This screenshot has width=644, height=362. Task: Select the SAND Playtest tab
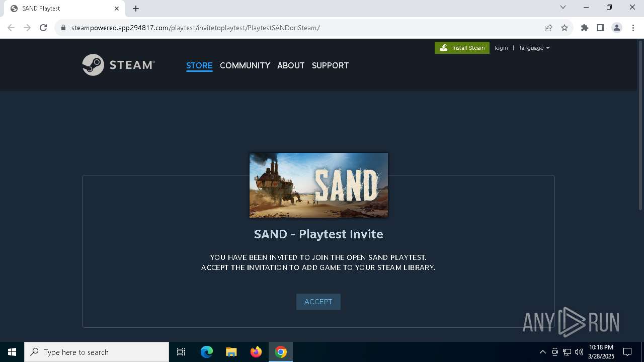[x=64, y=9]
